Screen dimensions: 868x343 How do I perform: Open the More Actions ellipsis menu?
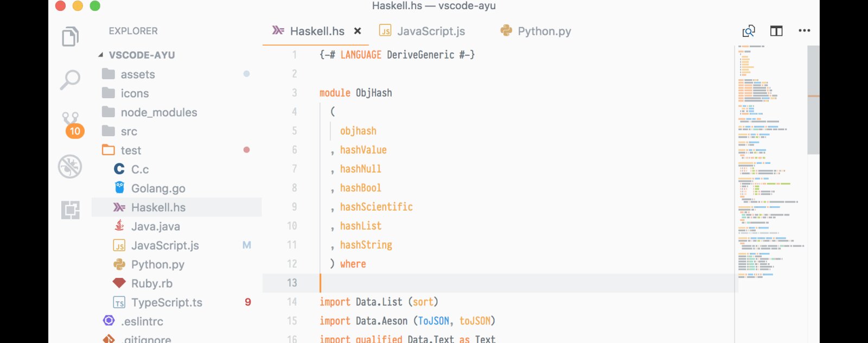(805, 31)
